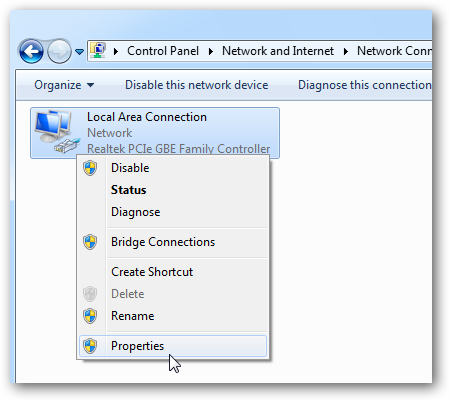Click the shield icon beside Bridge Connections
The image size is (450, 401).
[90, 242]
